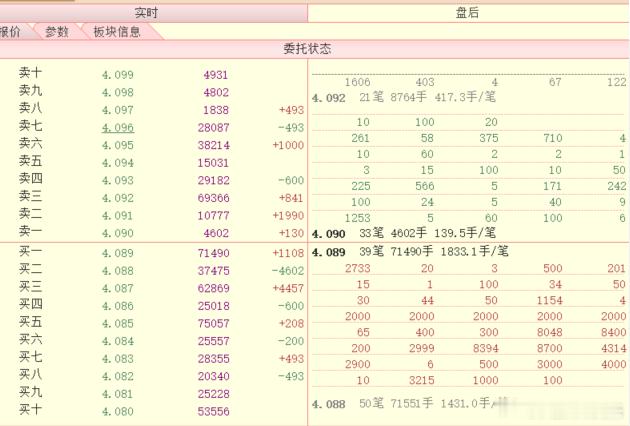Click the volume 38214 in 卖六 row

(213, 145)
